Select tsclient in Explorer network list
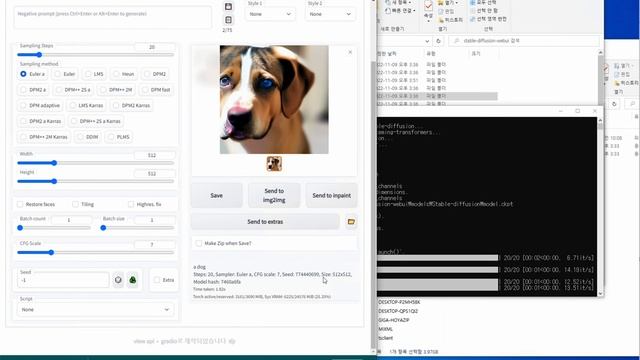The image size is (640, 360). (x=385, y=338)
